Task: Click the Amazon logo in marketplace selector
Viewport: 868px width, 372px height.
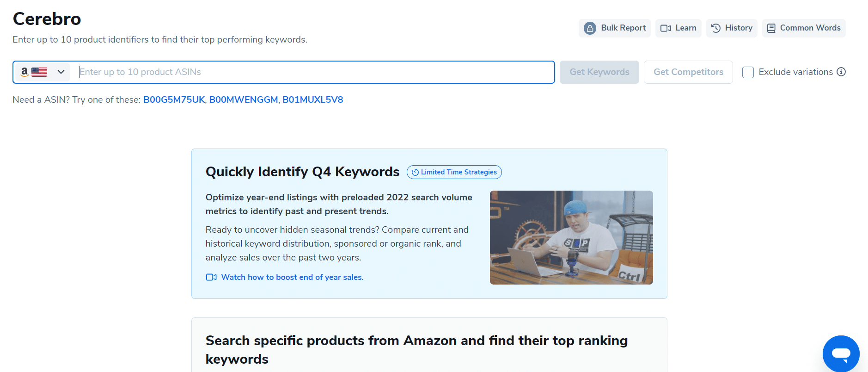Action: [x=24, y=72]
